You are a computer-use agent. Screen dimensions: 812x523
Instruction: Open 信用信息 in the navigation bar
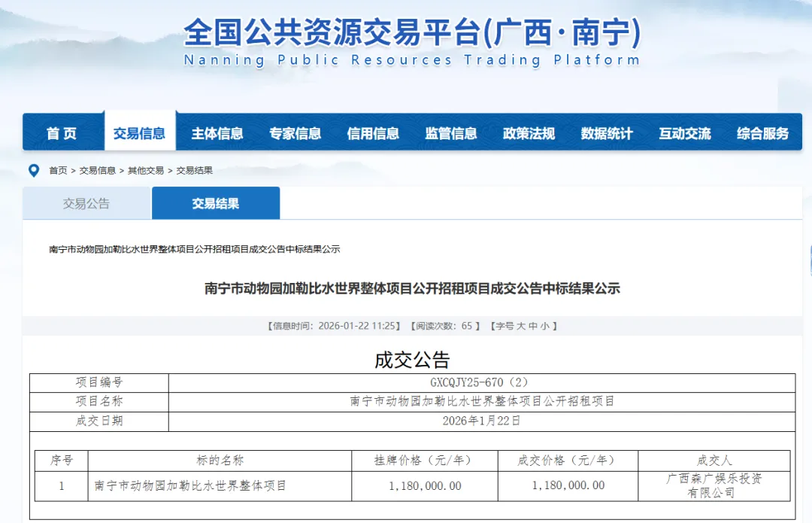click(373, 133)
